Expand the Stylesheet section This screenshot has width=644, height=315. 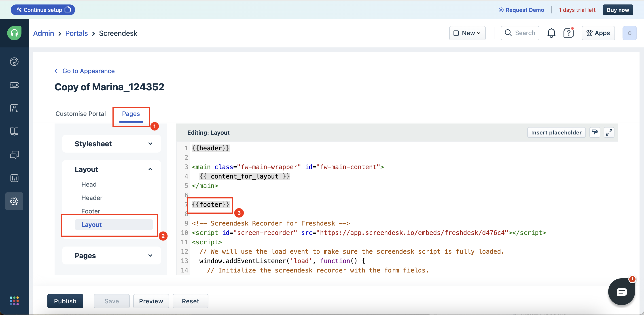pyautogui.click(x=112, y=144)
